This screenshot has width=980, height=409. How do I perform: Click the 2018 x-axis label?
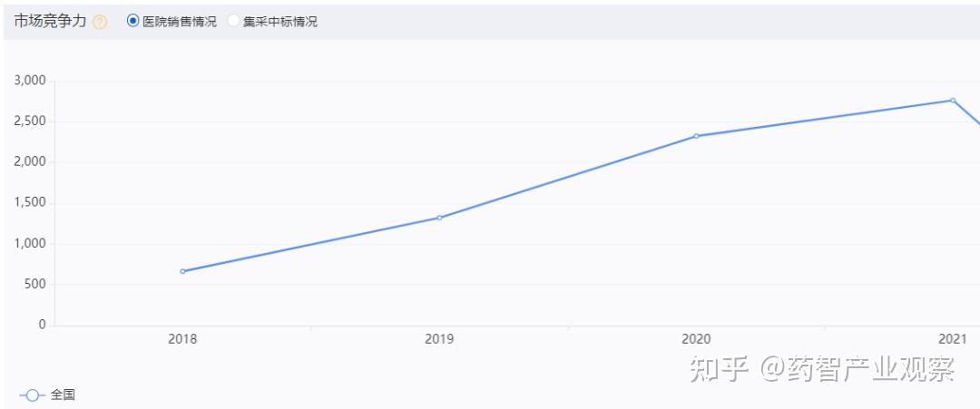click(182, 340)
